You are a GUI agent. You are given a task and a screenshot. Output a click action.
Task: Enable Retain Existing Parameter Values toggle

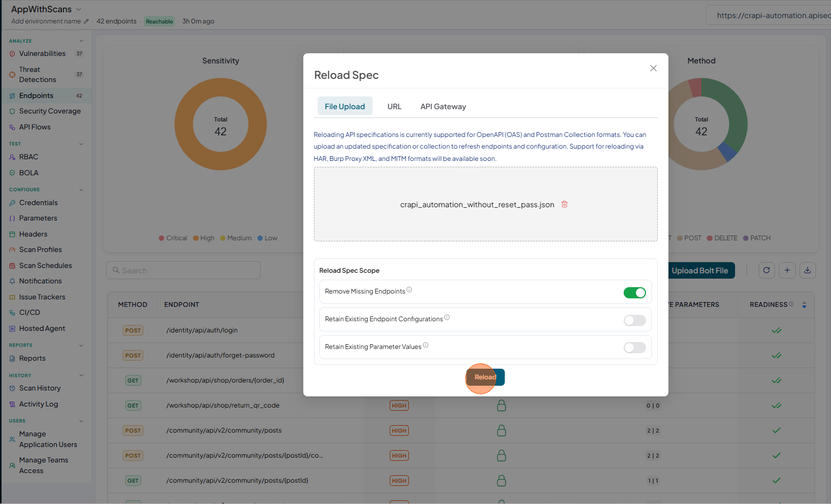coord(635,348)
